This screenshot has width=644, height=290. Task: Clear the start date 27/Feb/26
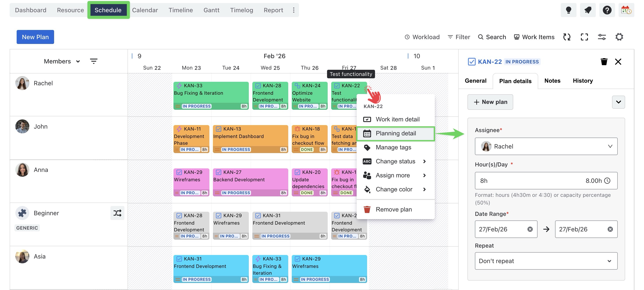pos(530,229)
